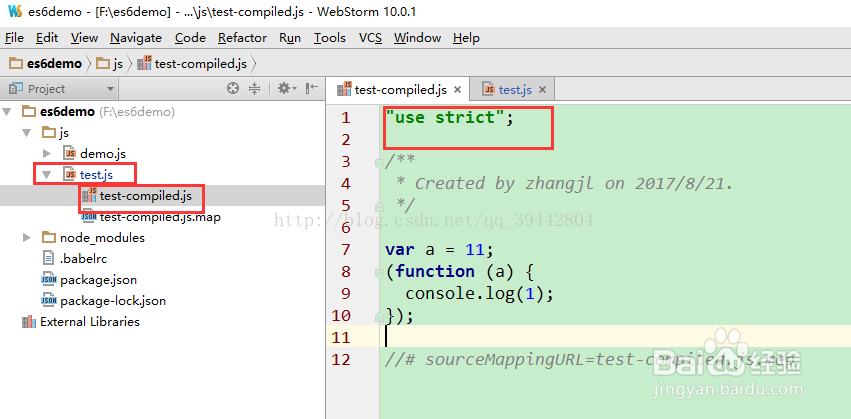This screenshot has width=851, height=419.
Task: Collapse the comment block fold marker on line 3
Action: coord(379,163)
